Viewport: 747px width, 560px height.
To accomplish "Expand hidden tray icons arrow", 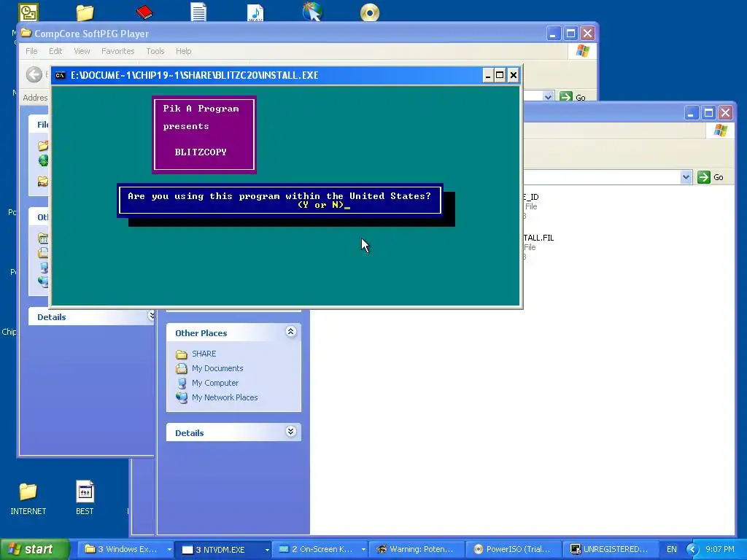I will tap(692, 550).
